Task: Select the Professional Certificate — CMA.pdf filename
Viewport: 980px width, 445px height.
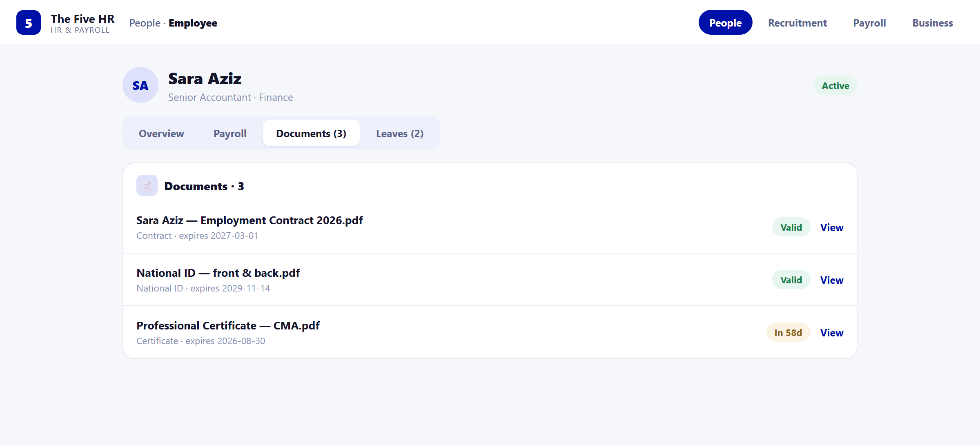Action: (228, 325)
